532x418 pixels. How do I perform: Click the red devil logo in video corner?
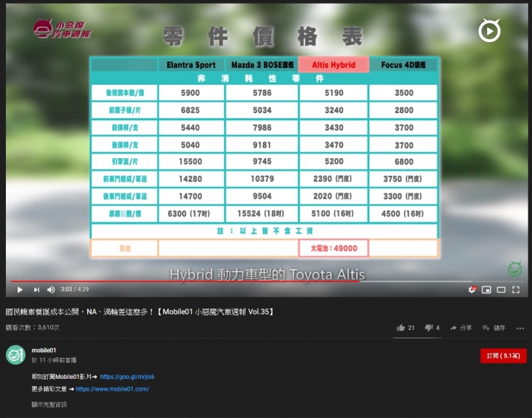tap(62, 29)
